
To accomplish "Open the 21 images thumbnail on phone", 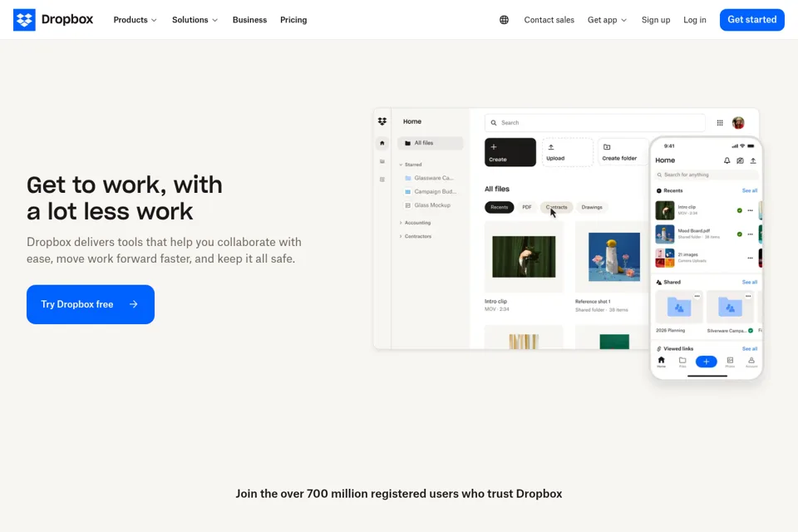I will pos(665,259).
